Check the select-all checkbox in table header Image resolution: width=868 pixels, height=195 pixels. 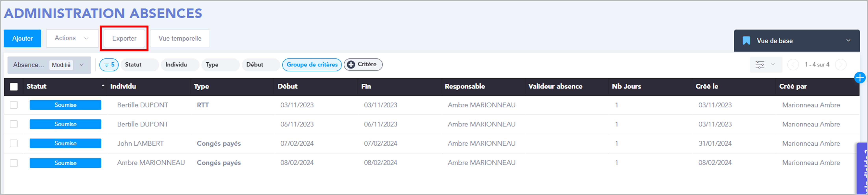tap(14, 86)
